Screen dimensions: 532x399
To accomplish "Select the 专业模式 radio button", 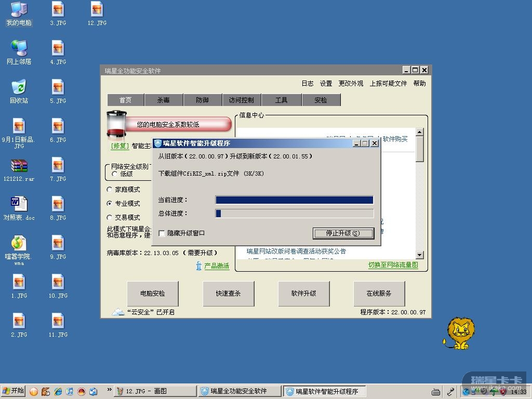I will 109,204.
